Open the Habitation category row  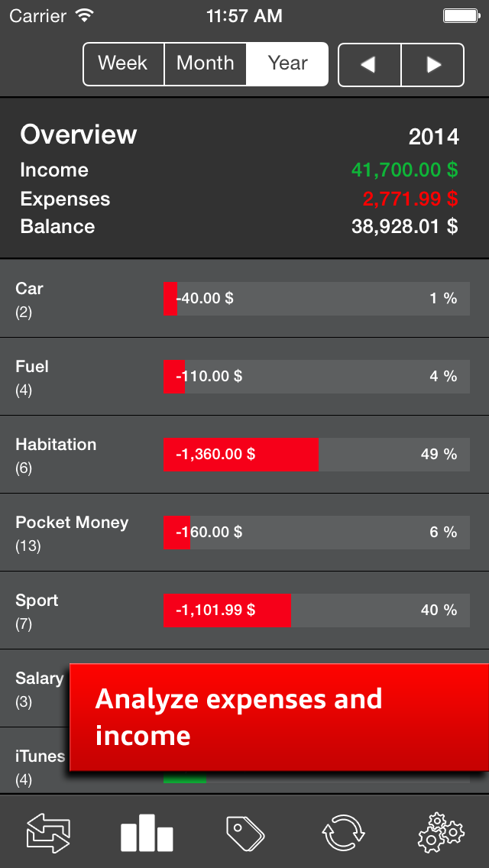(244, 455)
